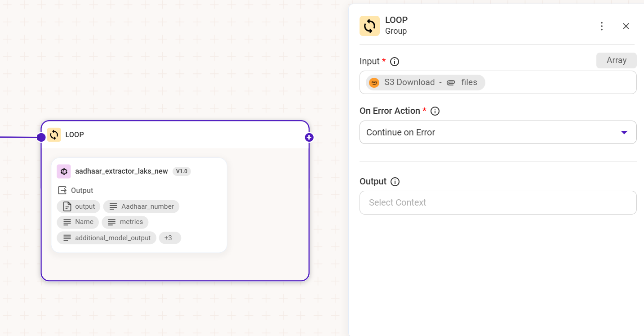Click the LOOP node icon on canvas
The width and height of the screenshot is (644, 336).
point(54,134)
